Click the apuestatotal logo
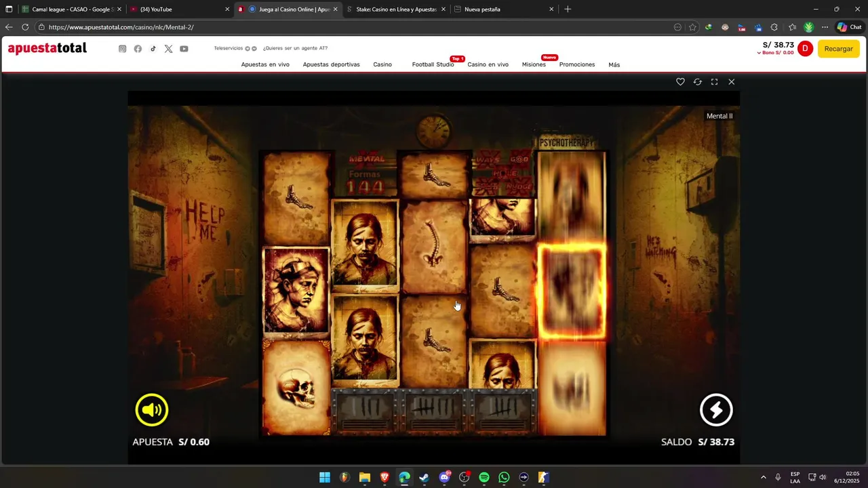The image size is (868, 488). point(47,48)
